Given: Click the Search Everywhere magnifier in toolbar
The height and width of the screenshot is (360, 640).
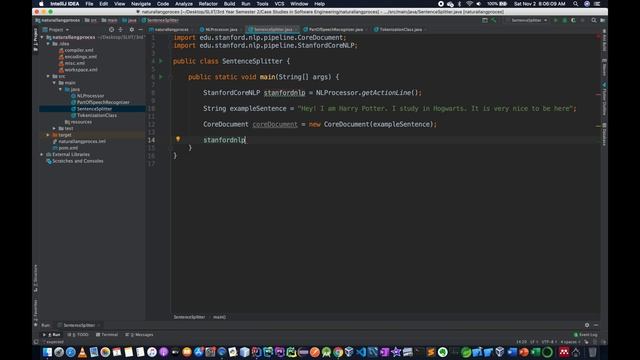Looking at the screenshot, I should [594, 20].
